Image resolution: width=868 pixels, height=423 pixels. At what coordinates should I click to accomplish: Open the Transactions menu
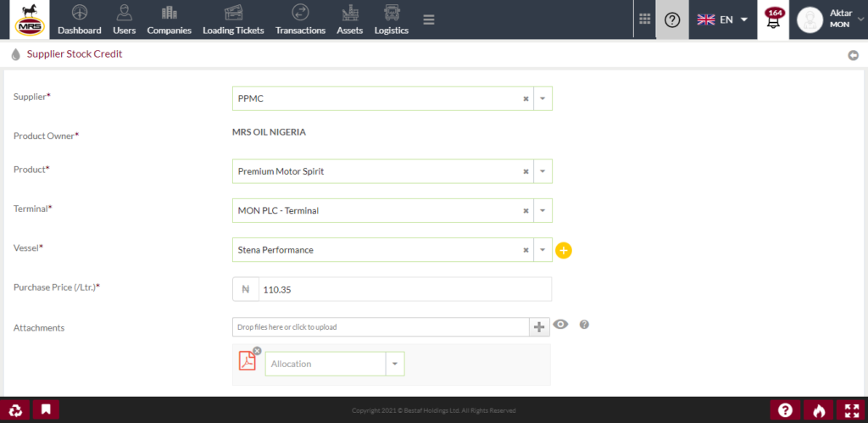click(x=301, y=20)
